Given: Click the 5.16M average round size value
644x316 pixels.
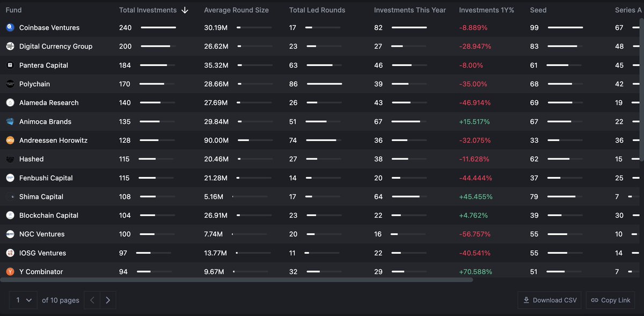Looking at the screenshot, I should coord(214,196).
